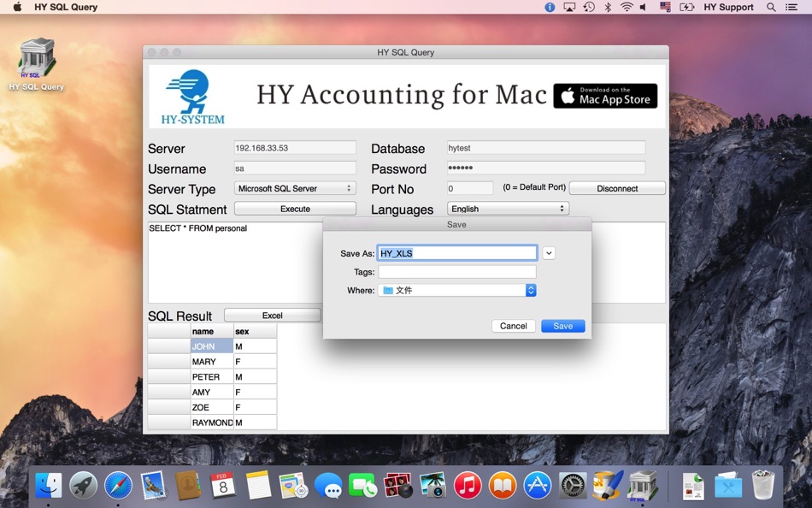Screen dimensions: 812x508
Task: Open Messages speech bubble in dock
Action: coord(328,486)
